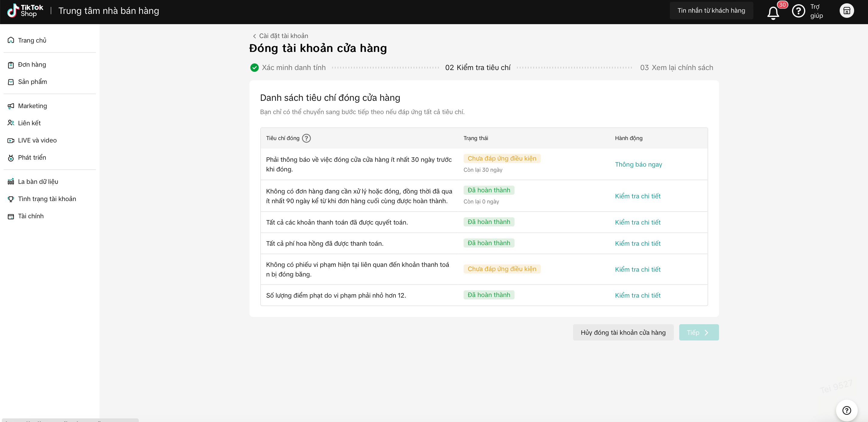The width and height of the screenshot is (868, 422).
Task: Go to LIVE và video section
Action: 37,140
